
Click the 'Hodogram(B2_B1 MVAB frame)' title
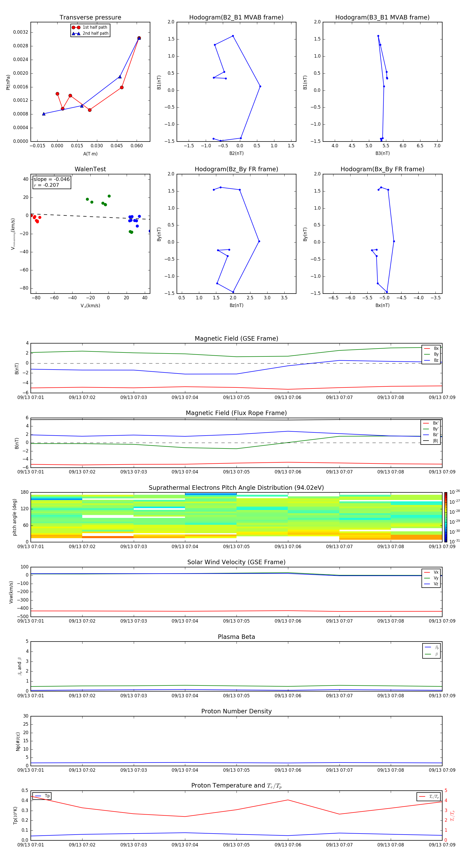[236, 18]
